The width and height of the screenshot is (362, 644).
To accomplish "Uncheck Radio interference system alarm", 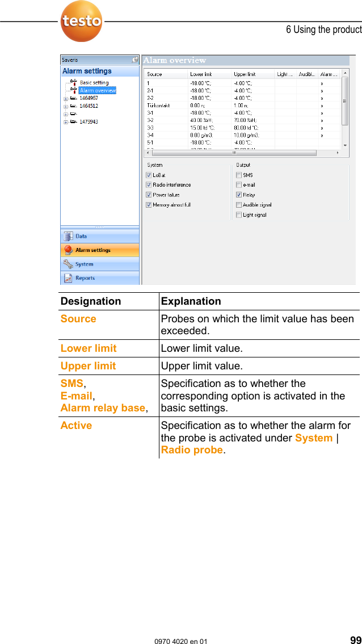I will pos(149,185).
